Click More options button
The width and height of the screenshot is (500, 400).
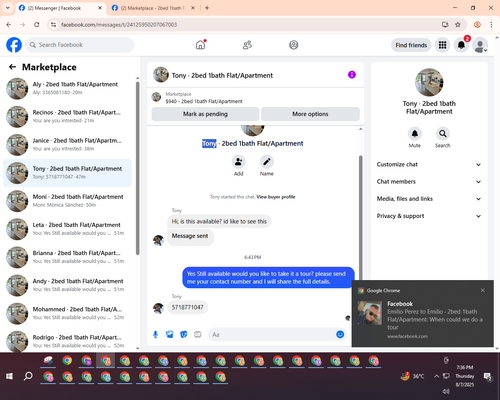tap(310, 114)
